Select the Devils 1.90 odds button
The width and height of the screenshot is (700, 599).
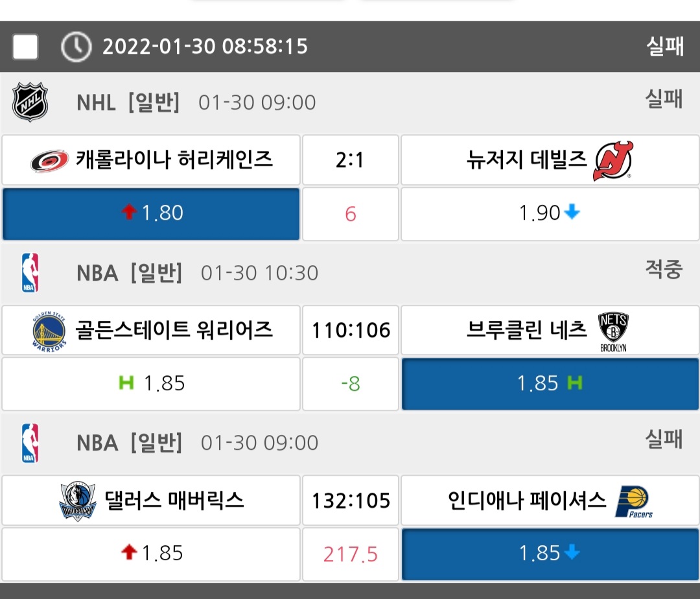550,214
